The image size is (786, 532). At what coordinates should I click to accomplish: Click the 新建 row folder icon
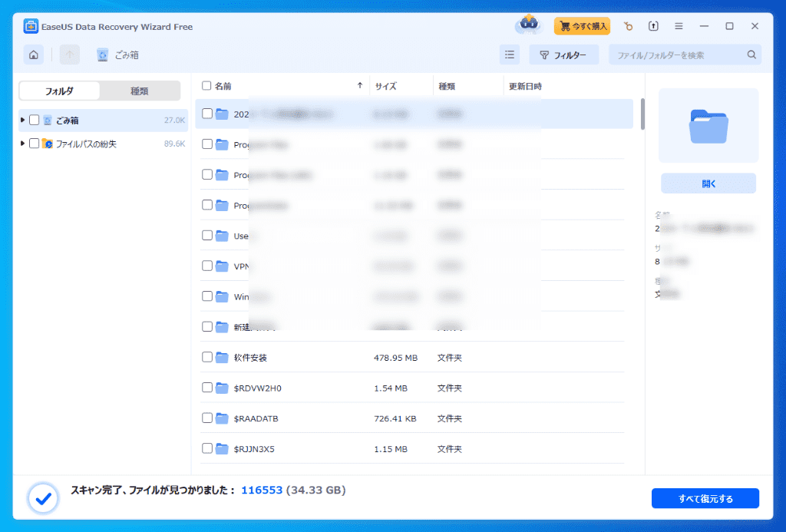(222, 327)
